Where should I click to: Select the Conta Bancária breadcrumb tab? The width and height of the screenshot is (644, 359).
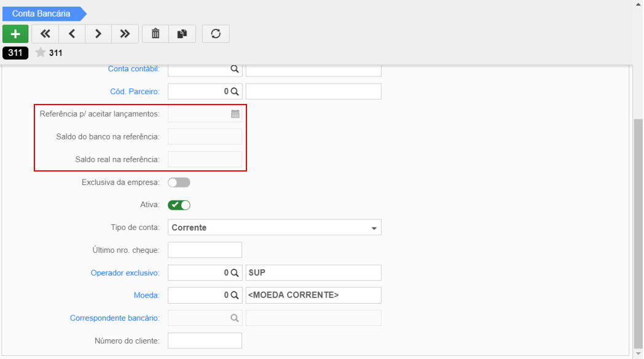44,14
